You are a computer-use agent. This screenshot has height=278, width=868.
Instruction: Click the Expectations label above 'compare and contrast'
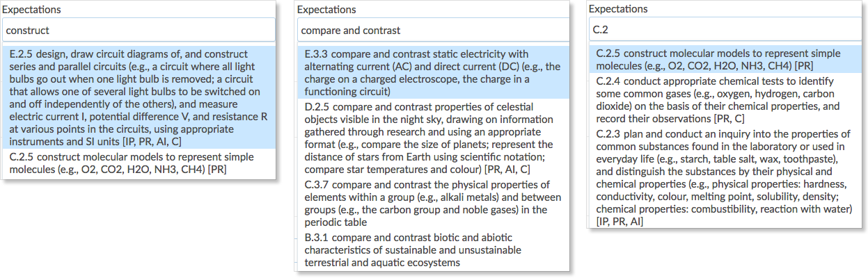(326, 10)
